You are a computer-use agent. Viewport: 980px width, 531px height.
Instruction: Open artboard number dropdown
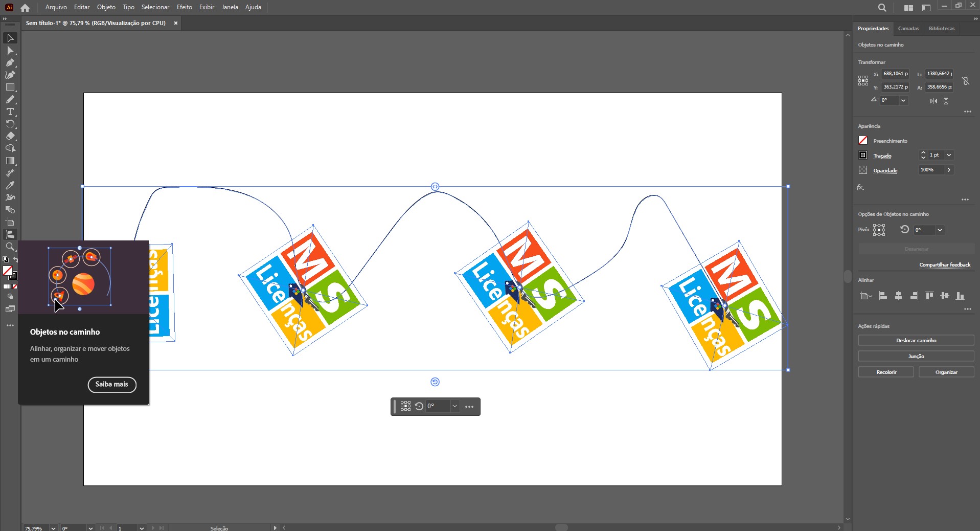click(x=142, y=528)
